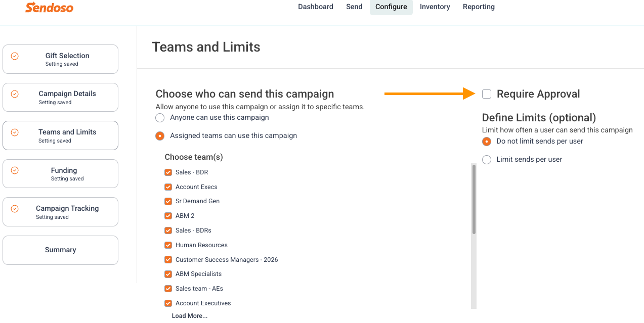Click the Campaign Tracking saved checkmark icon
Viewport: 644px width, 323px height.
(x=15, y=209)
